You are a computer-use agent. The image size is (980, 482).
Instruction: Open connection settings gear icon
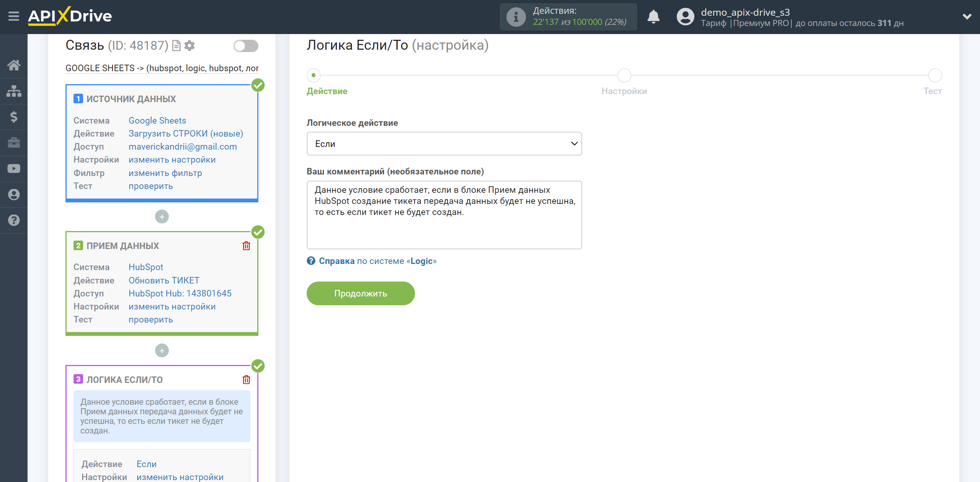189,46
